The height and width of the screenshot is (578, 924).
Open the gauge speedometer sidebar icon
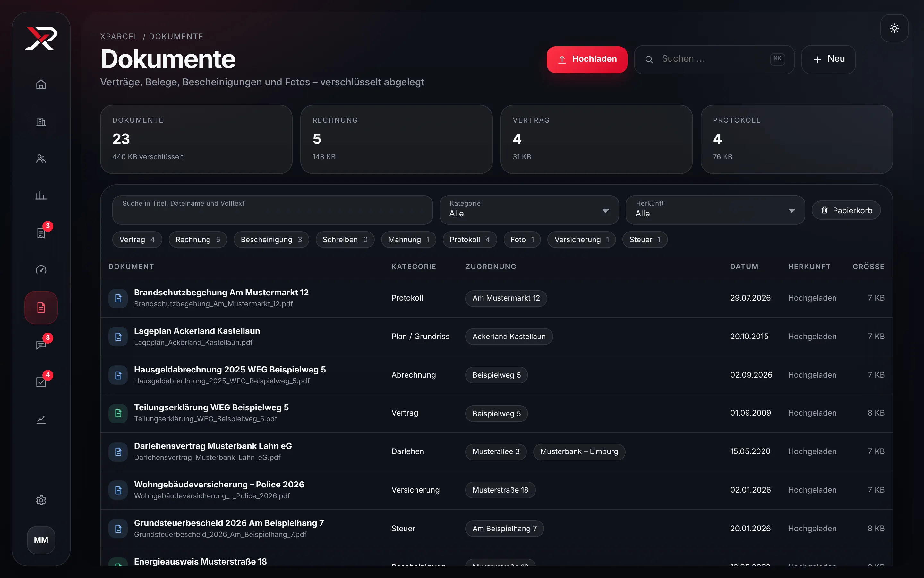click(x=41, y=270)
